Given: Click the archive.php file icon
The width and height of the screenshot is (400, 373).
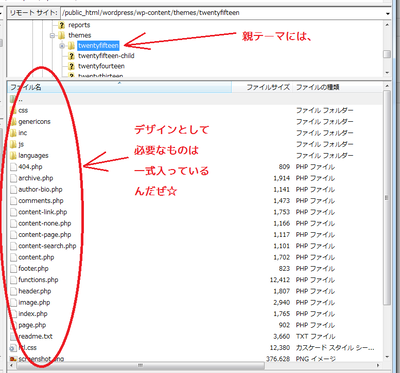Looking at the screenshot, I should 13,178.
